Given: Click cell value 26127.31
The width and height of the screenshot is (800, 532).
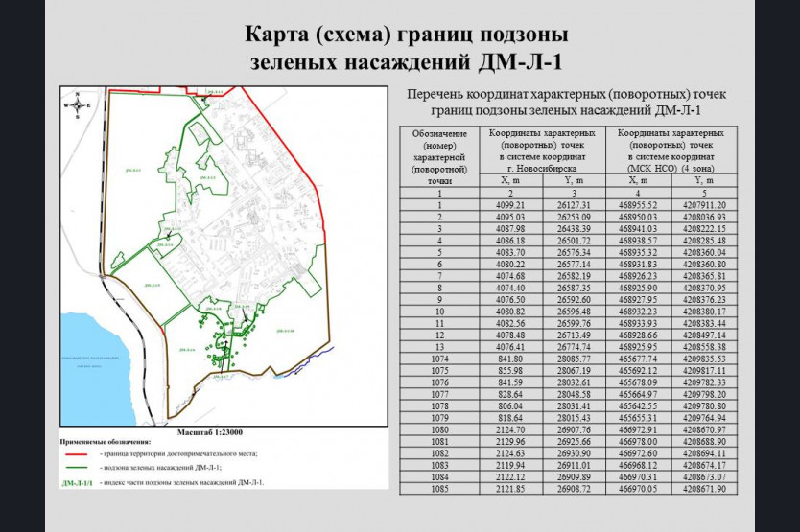Looking at the screenshot, I should click(x=574, y=205).
